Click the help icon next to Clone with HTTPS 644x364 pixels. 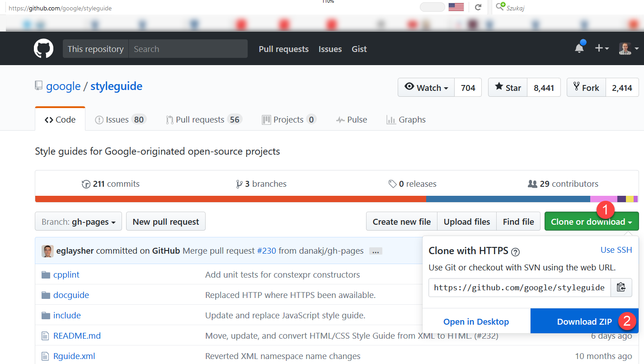(515, 252)
